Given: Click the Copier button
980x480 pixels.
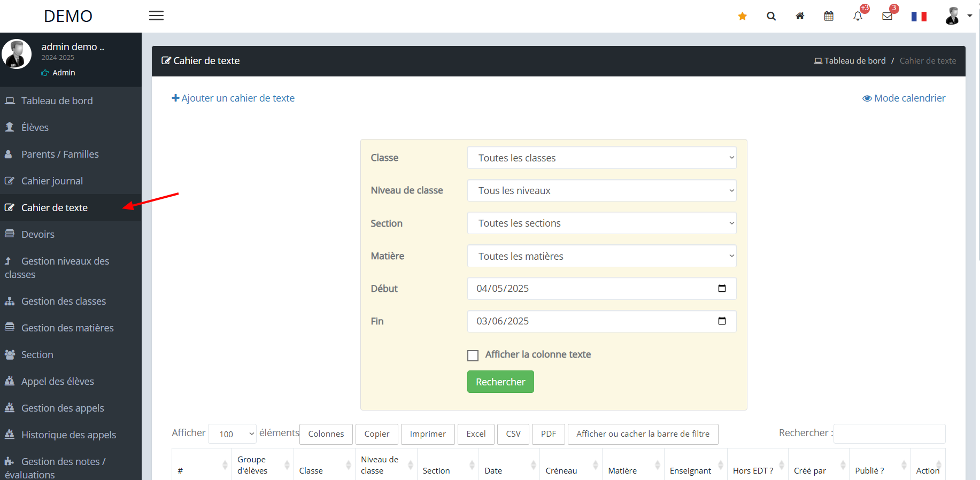Looking at the screenshot, I should click(x=377, y=434).
